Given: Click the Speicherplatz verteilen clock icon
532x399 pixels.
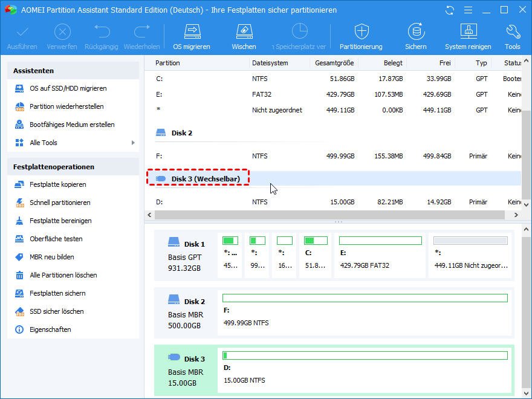Looking at the screenshot, I should click(300, 31).
